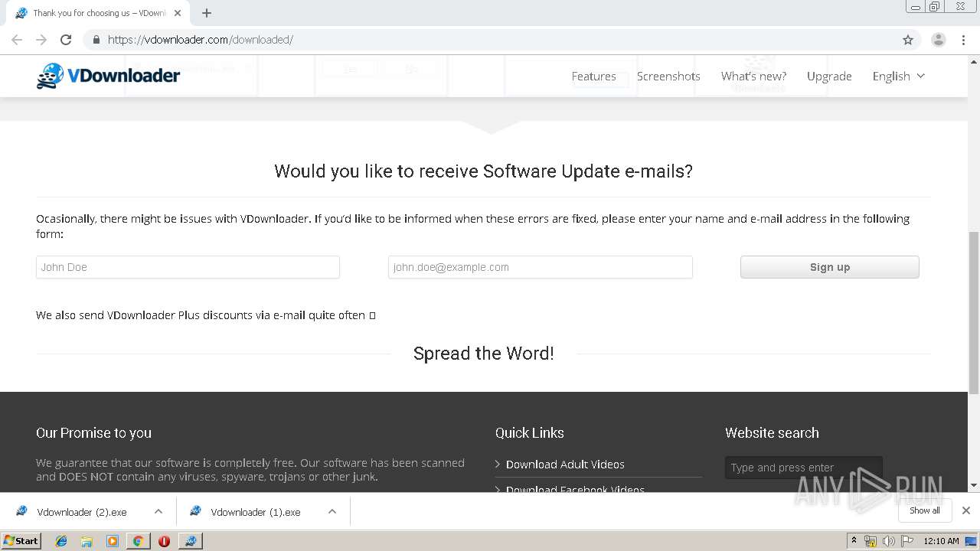Close the downloads bar with X
This screenshot has width=980, height=551.
click(x=966, y=510)
